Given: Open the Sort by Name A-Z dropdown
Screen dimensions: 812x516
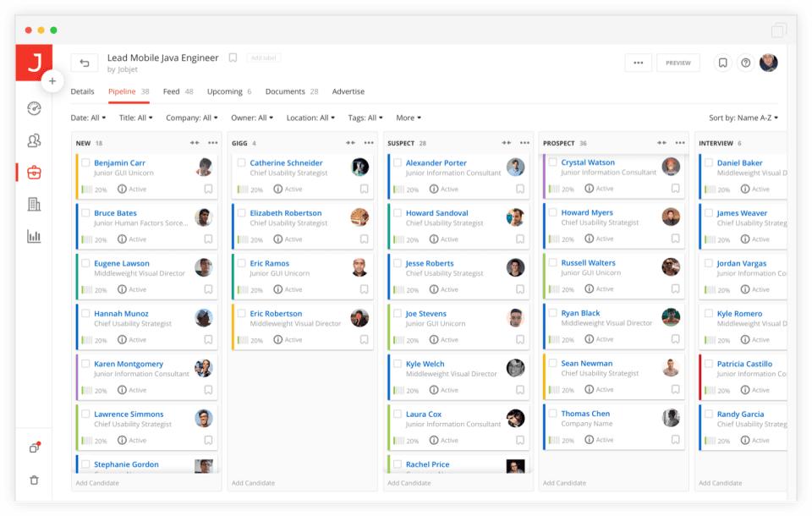Looking at the screenshot, I should (x=743, y=118).
